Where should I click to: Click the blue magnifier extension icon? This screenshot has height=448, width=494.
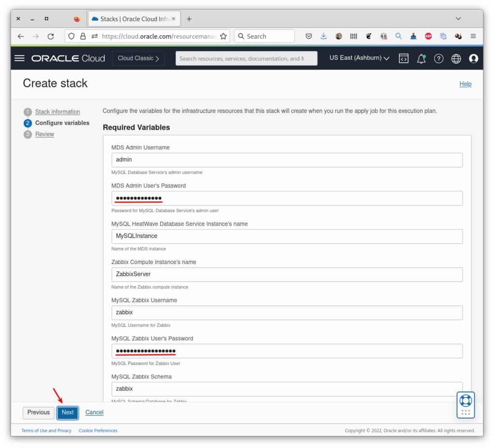(398, 36)
